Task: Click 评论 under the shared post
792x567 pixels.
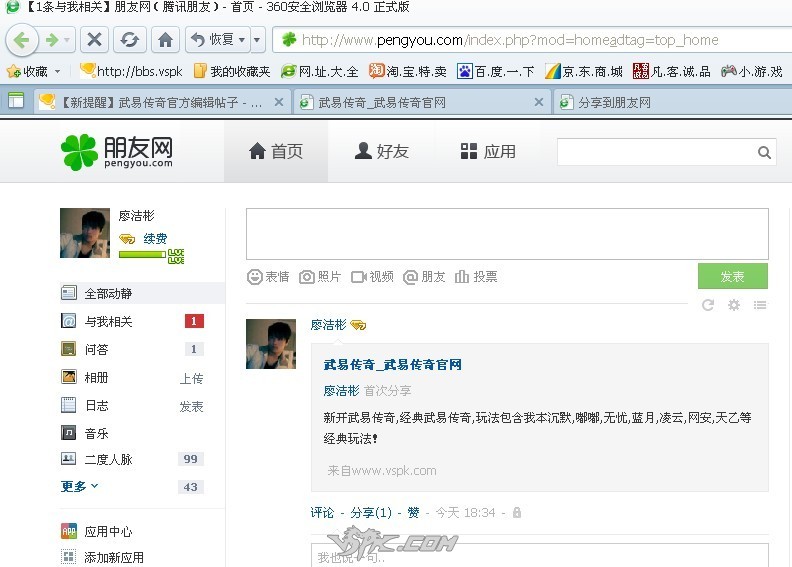Action: [x=322, y=512]
